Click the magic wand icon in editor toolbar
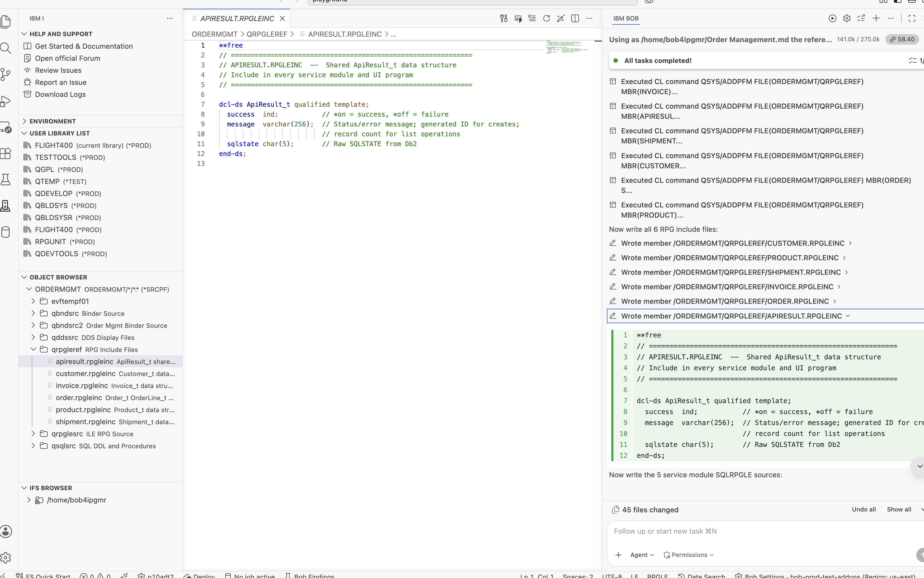Screen dimensions: 924x578 [561, 18]
